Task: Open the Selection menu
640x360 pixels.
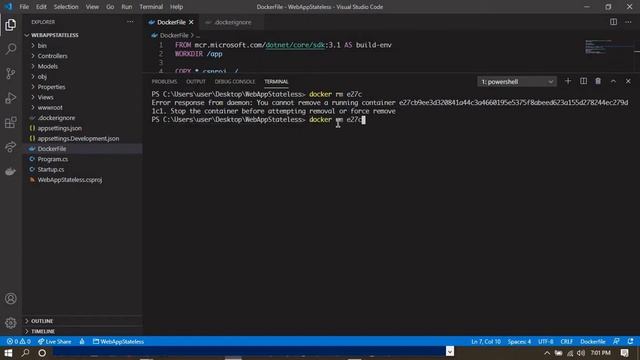Action: [66, 7]
